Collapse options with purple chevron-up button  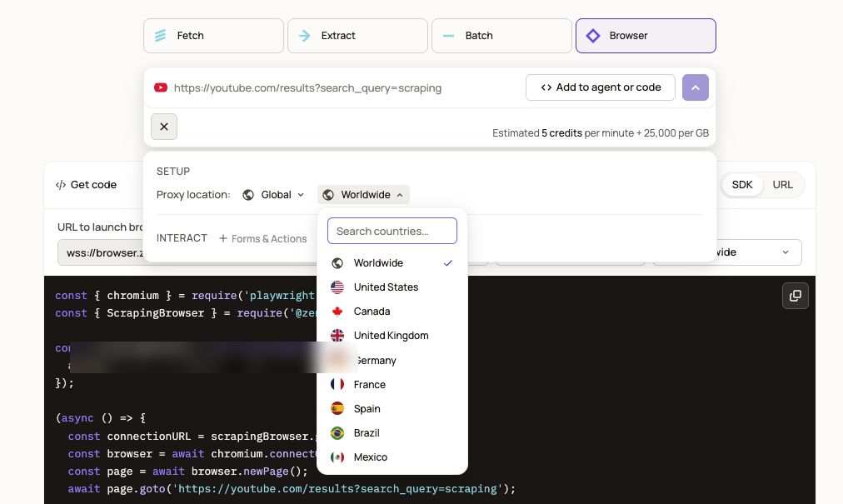pos(696,87)
